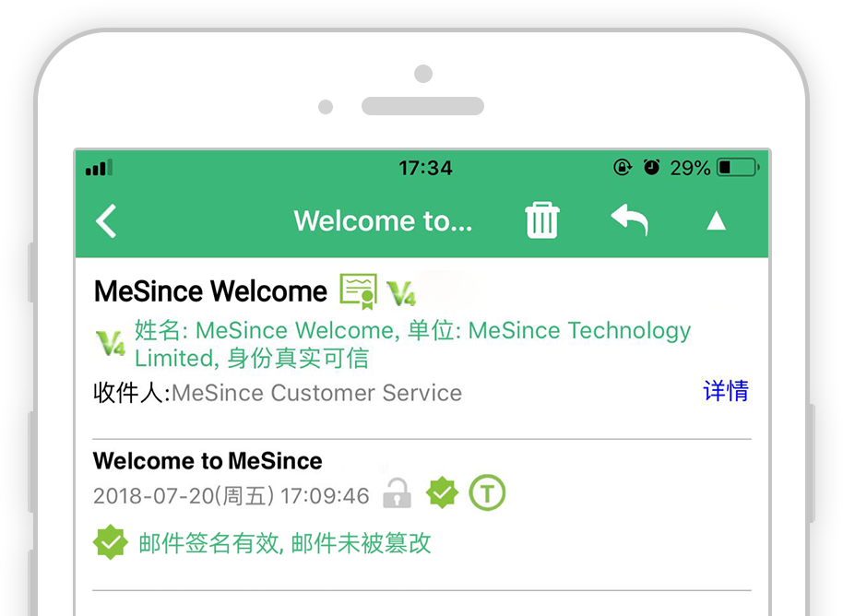Tap the circled T timestamp icon
Screen dimensions: 843x616
(487, 492)
